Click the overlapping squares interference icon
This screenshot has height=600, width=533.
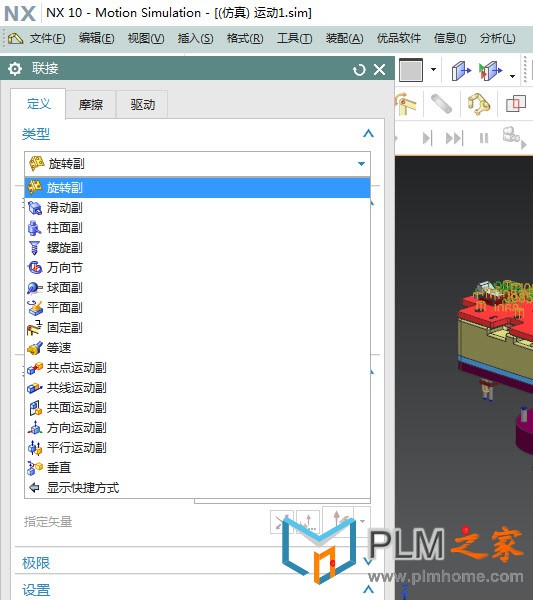pyautogui.click(x=516, y=104)
